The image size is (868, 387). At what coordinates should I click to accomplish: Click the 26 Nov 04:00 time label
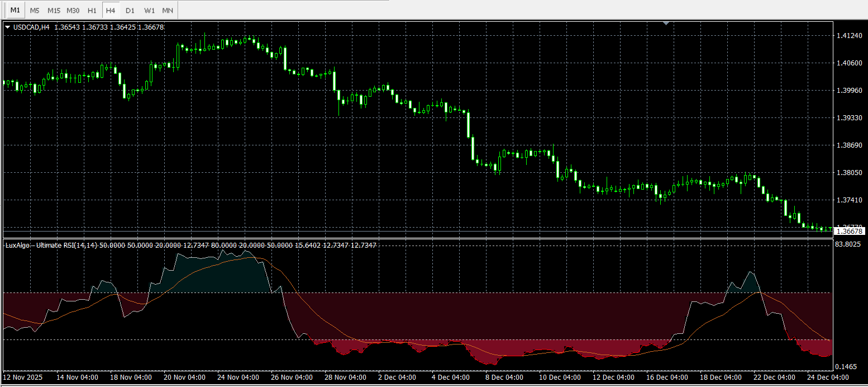(x=292, y=377)
